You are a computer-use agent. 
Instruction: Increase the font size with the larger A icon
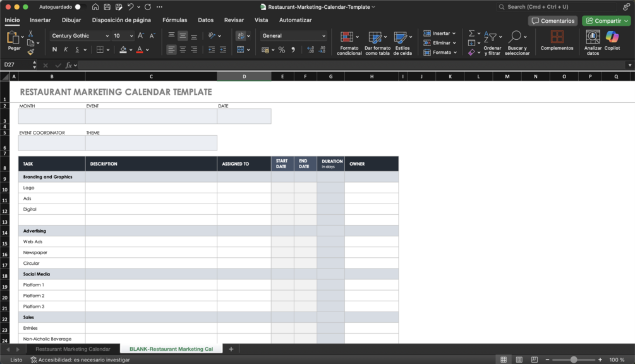[140, 35]
